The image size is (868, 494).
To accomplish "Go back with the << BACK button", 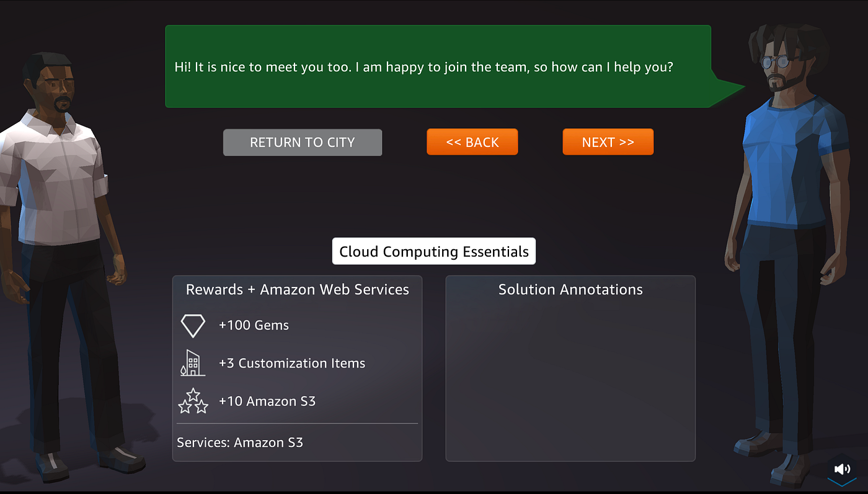I will tap(472, 143).
